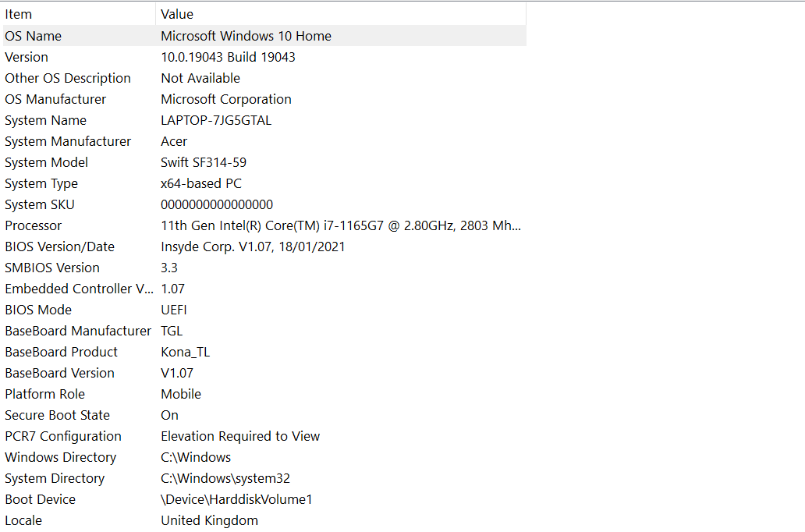Select value 3.3
The height and width of the screenshot is (532, 805).
169,268
